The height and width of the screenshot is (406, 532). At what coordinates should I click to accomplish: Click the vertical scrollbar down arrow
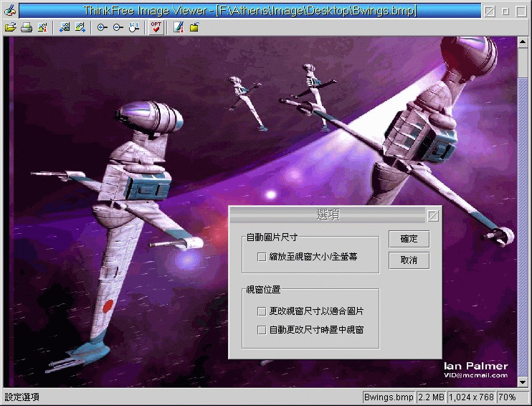(523, 382)
